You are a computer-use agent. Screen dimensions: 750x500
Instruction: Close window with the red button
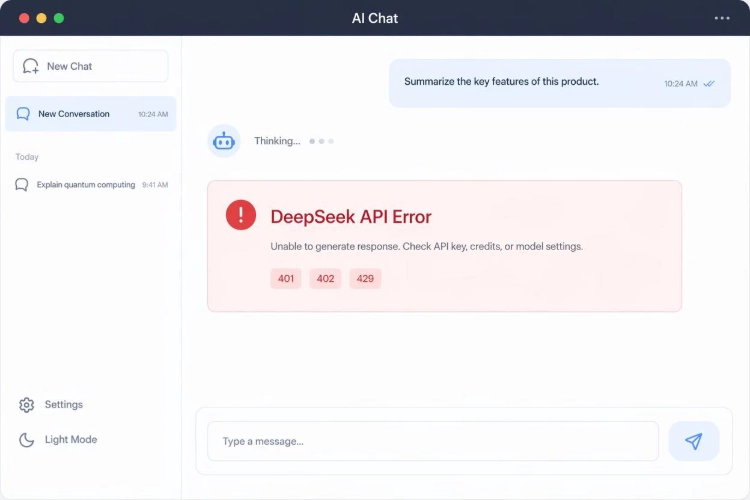point(24,18)
